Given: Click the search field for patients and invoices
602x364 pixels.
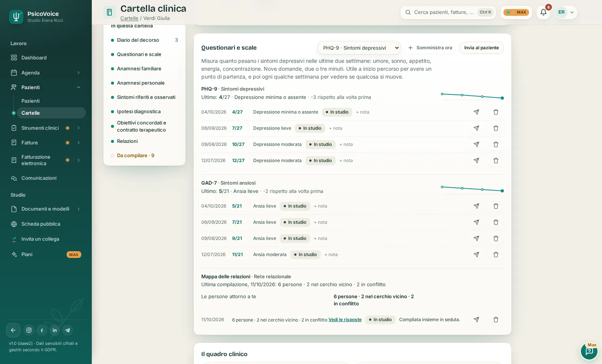Looking at the screenshot, I should (x=448, y=12).
